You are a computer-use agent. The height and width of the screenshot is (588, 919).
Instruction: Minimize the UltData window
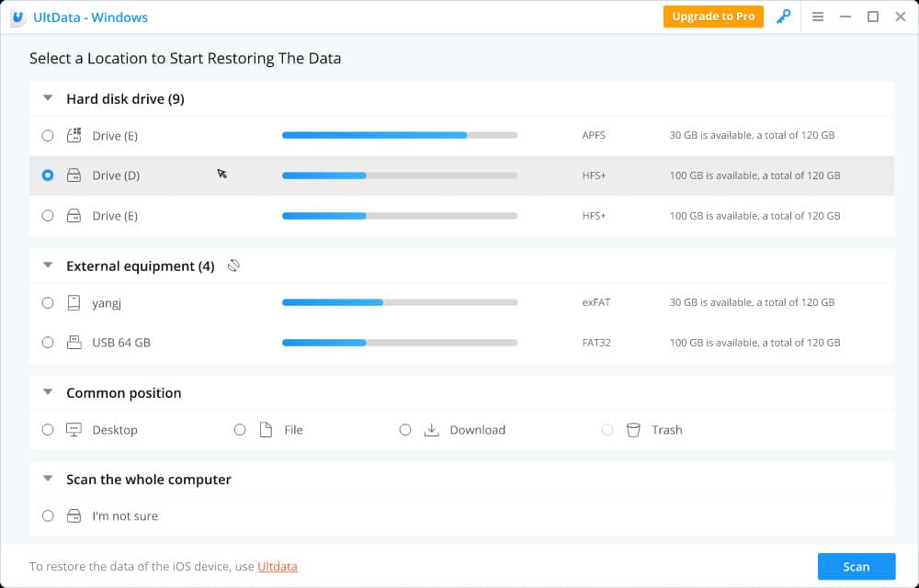(845, 17)
